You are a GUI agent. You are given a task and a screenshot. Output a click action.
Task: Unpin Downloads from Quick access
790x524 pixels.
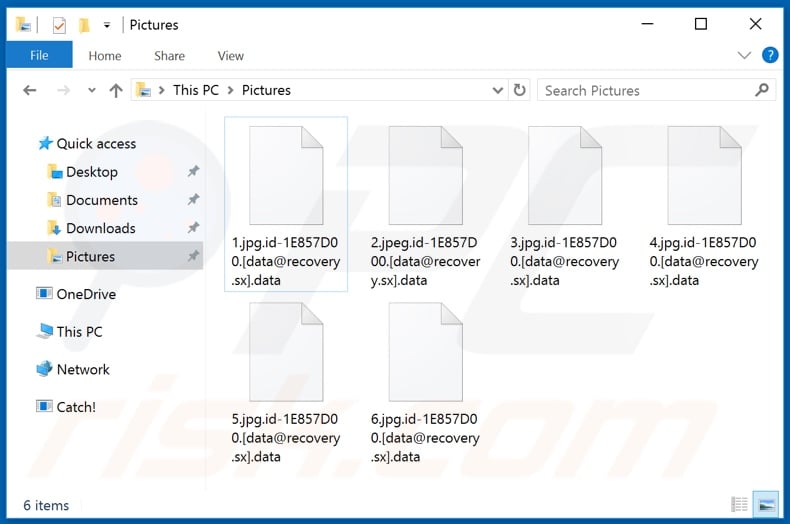click(x=193, y=228)
